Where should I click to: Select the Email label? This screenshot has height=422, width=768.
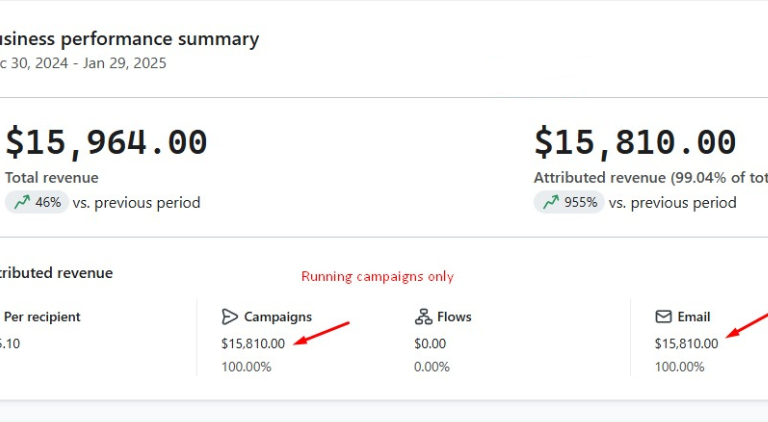(694, 317)
